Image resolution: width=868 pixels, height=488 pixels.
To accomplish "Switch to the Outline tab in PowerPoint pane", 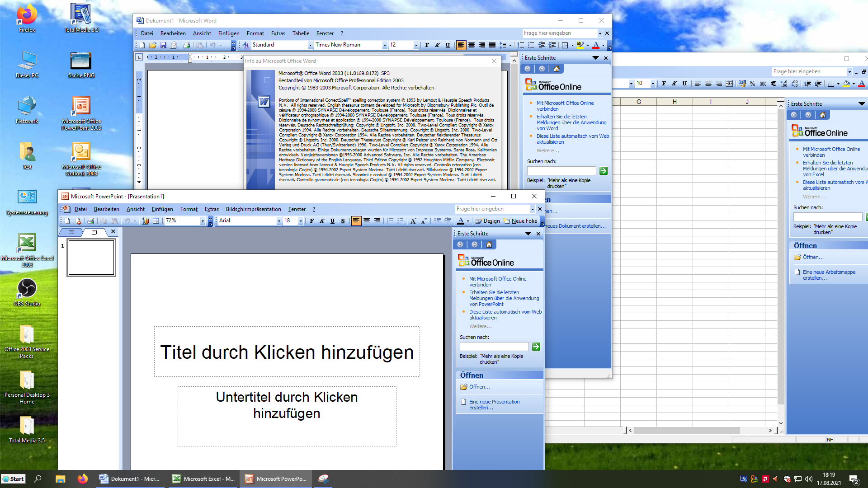I will [71, 232].
